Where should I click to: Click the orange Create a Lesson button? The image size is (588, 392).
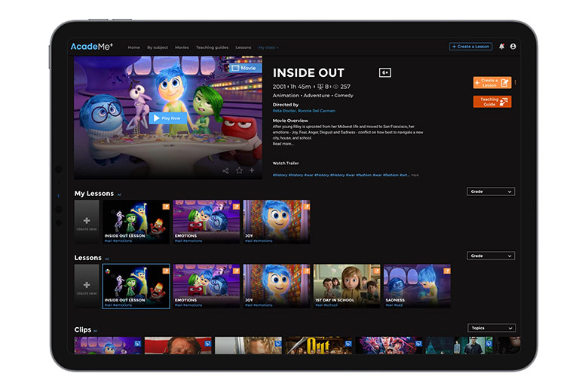(492, 82)
